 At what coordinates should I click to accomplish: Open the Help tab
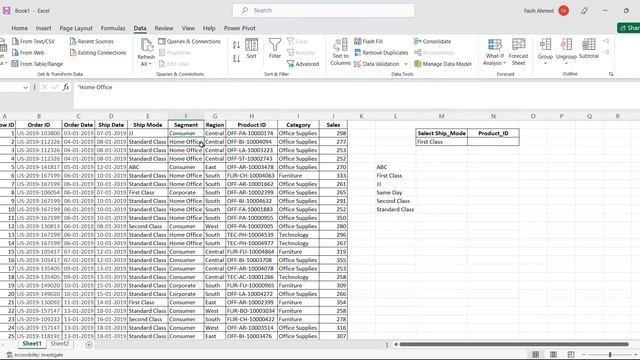tap(209, 28)
